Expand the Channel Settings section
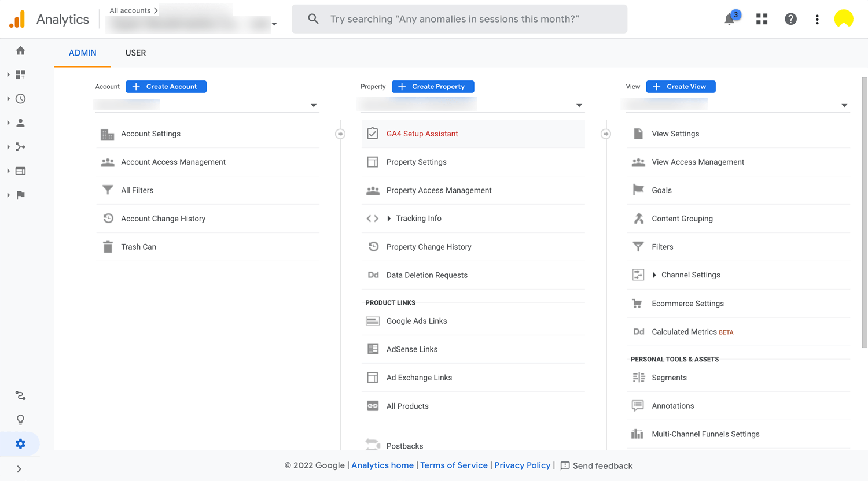Viewport: 868px width, 481px height. click(x=654, y=275)
